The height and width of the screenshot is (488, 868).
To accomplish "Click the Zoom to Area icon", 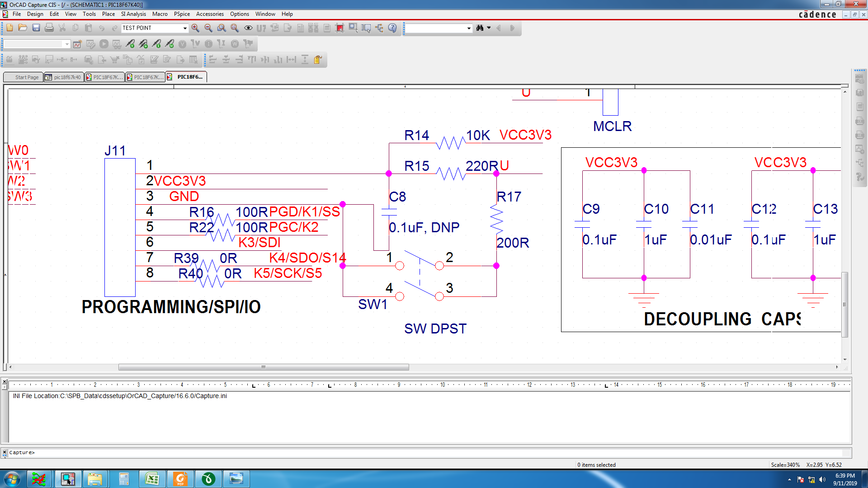I will (222, 28).
